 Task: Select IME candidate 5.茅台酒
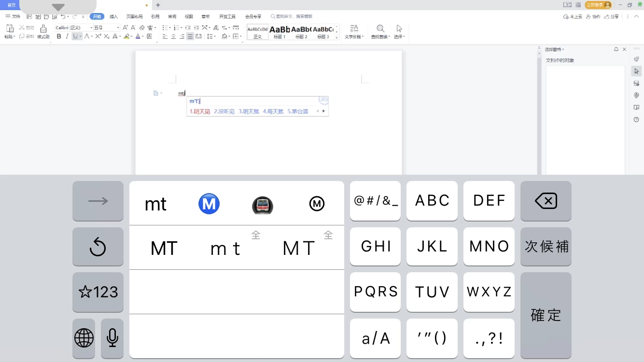298,111
